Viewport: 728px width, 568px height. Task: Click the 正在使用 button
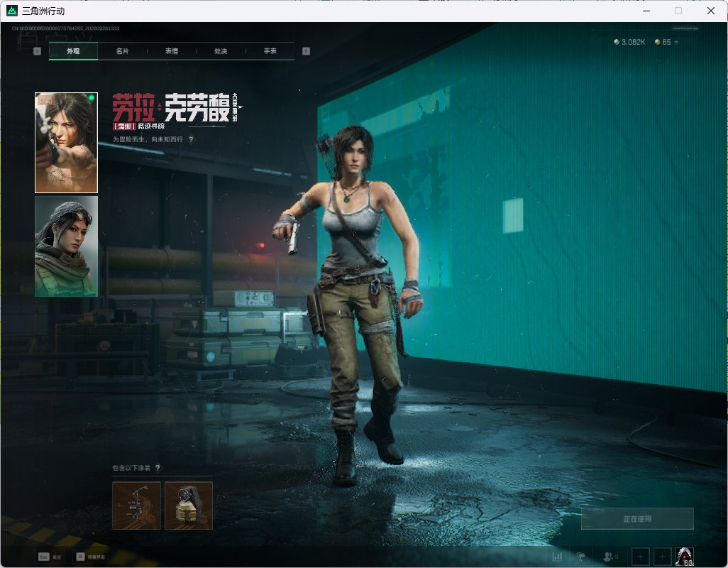[x=637, y=518]
